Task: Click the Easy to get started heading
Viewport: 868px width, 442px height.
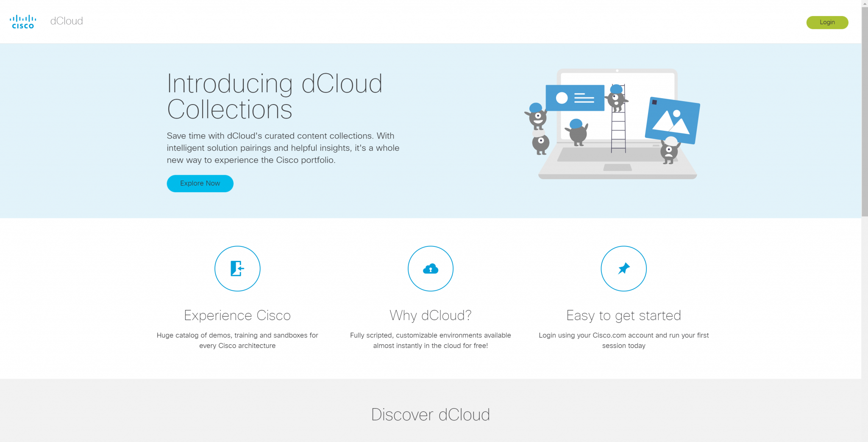Action: click(623, 315)
